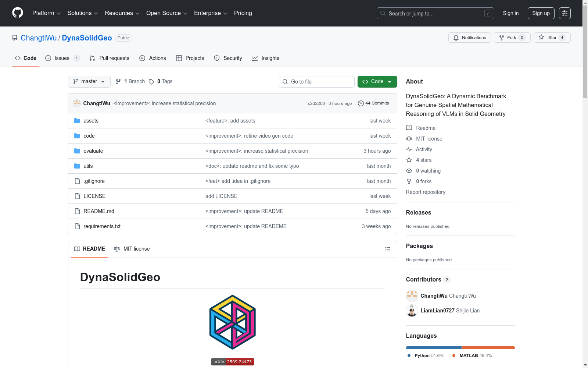Screen dimensions: 588x368
Task: Expand the Enterprise menu
Action: (x=211, y=13)
